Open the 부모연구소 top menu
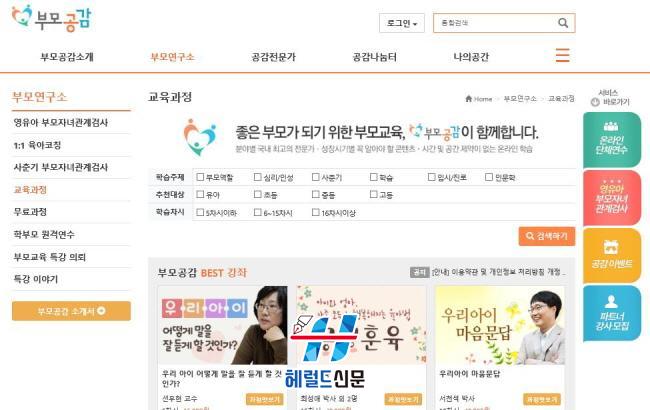Viewport: 650px width, 410px height. click(x=172, y=57)
